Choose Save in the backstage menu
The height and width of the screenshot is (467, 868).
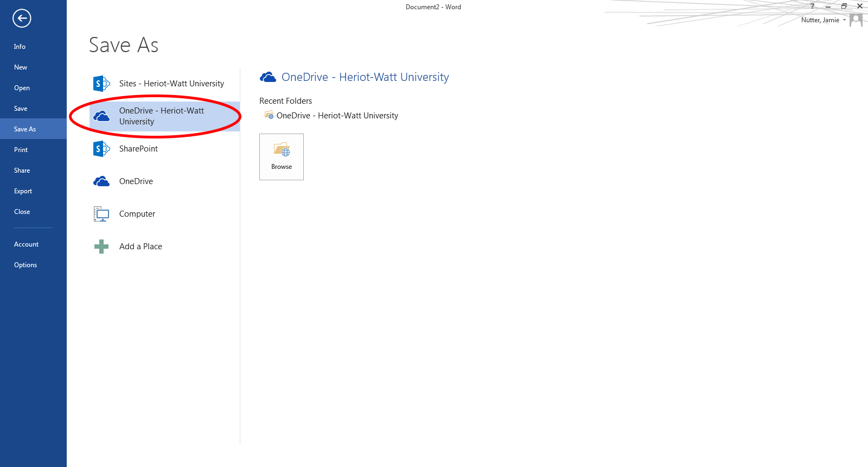point(33,109)
